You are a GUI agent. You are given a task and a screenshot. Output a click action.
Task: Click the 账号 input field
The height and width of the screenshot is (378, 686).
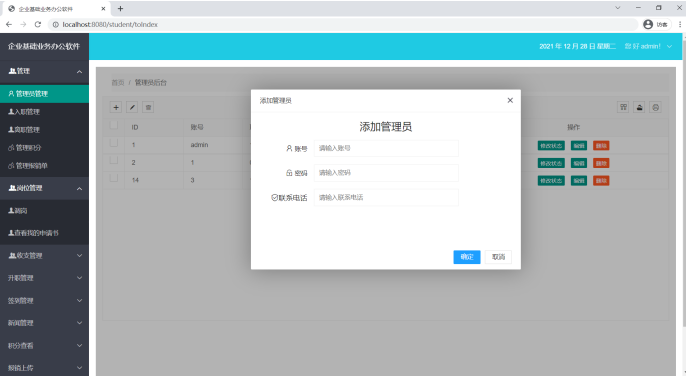pyautogui.click(x=386, y=148)
